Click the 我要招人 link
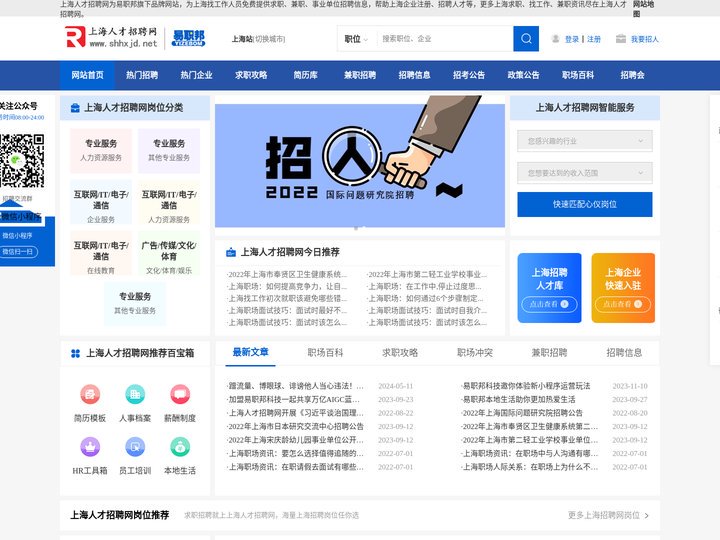The height and width of the screenshot is (540, 720). tap(645, 39)
